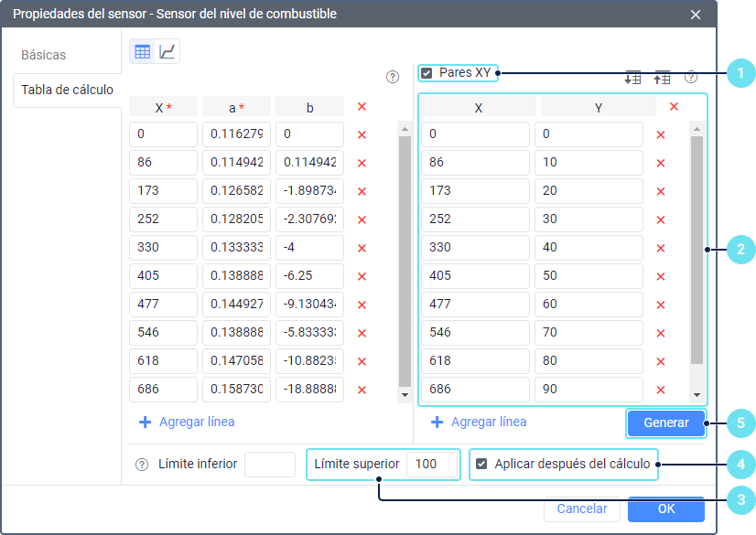Click Agregar línea under XY pairs
Screen dimensions: 756x535
tap(479, 423)
